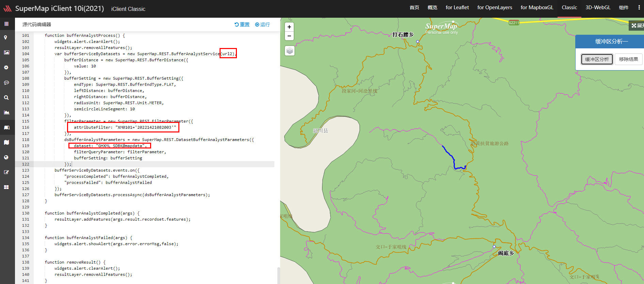Click line 122 in the code editor
Screen dimensions: 644x284
coord(154,164)
